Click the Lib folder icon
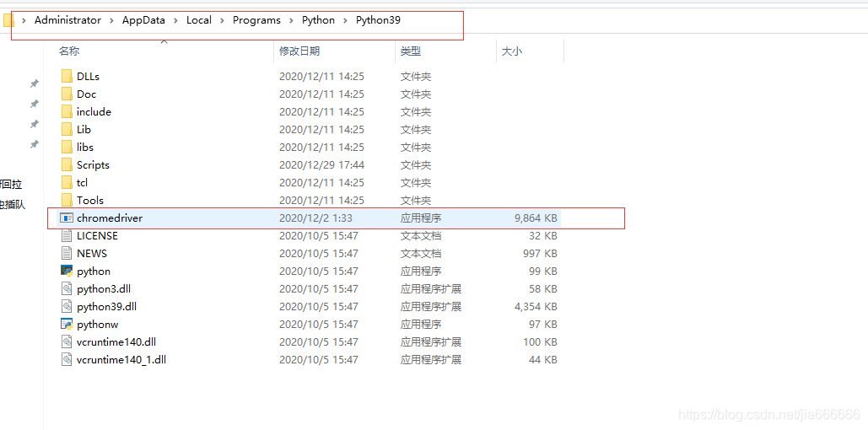868x430 pixels. click(x=67, y=130)
